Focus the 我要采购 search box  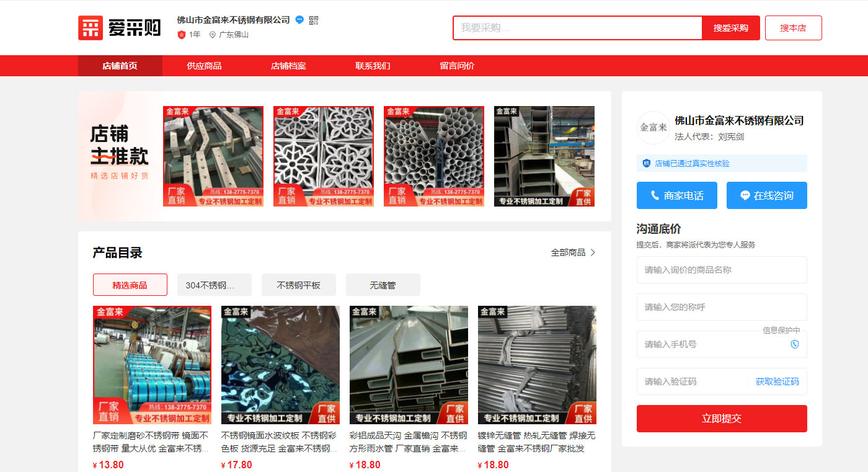(578, 28)
